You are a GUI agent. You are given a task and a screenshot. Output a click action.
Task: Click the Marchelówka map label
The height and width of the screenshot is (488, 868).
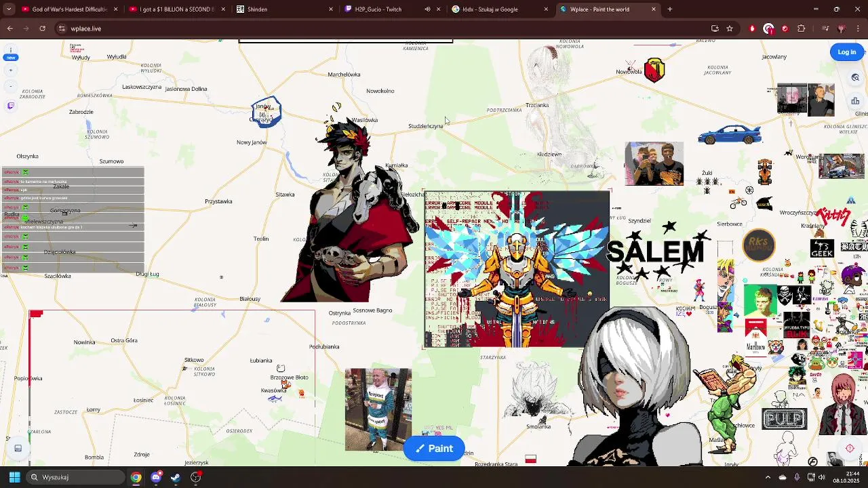(344, 75)
